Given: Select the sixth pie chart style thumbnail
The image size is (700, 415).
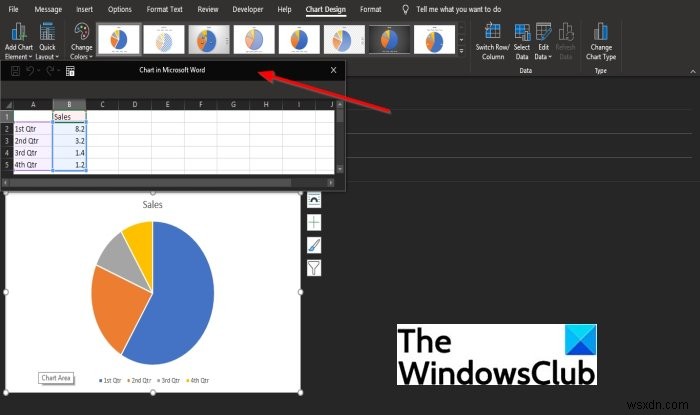Looking at the screenshot, I should (344, 39).
